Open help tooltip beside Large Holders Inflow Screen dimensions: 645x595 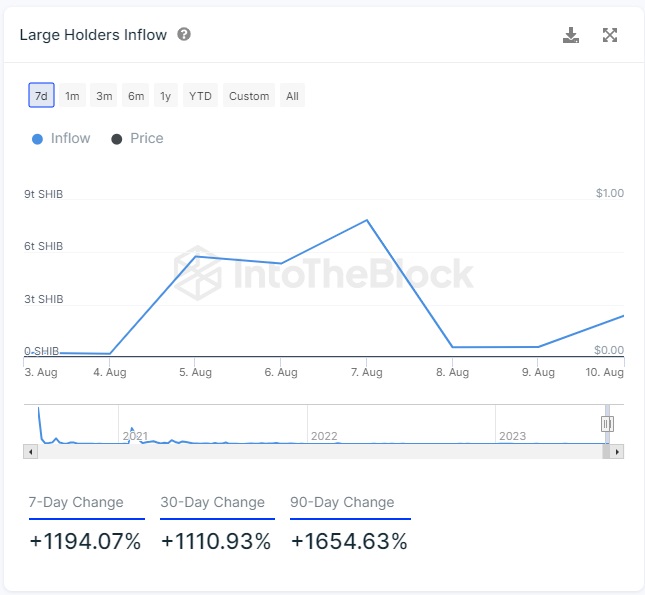(184, 34)
